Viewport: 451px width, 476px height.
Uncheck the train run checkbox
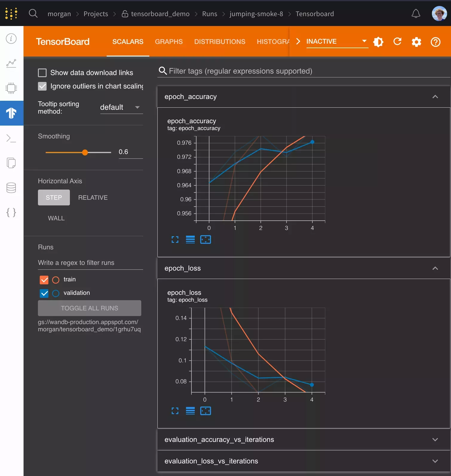(x=44, y=280)
